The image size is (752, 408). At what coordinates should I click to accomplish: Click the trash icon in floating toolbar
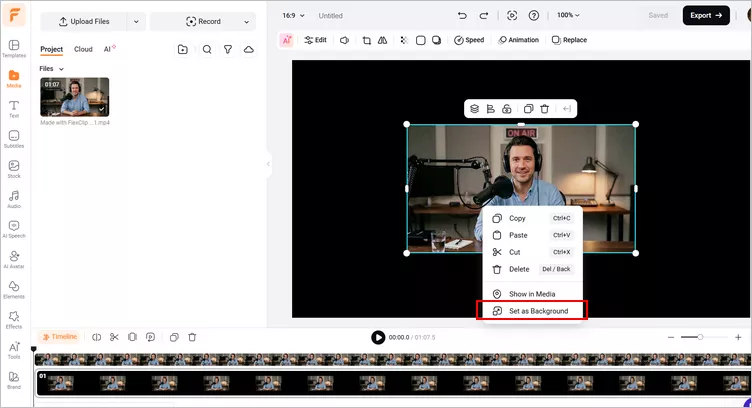pos(544,109)
